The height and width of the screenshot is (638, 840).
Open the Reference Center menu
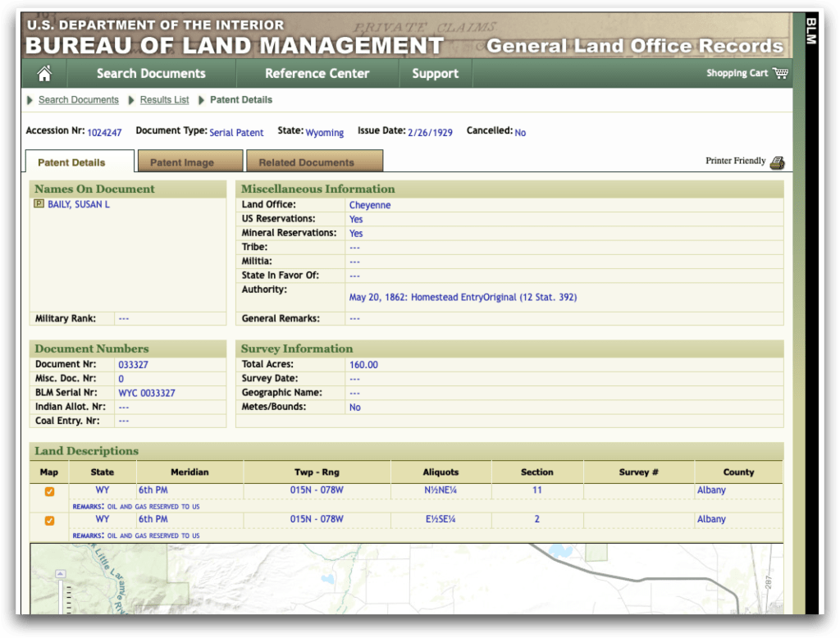coord(317,74)
